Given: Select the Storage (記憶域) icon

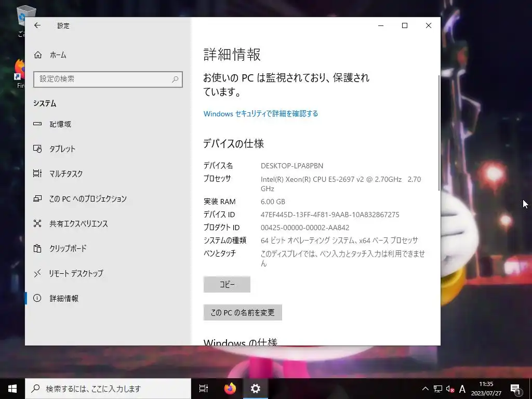Looking at the screenshot, I should click(37, 124).
